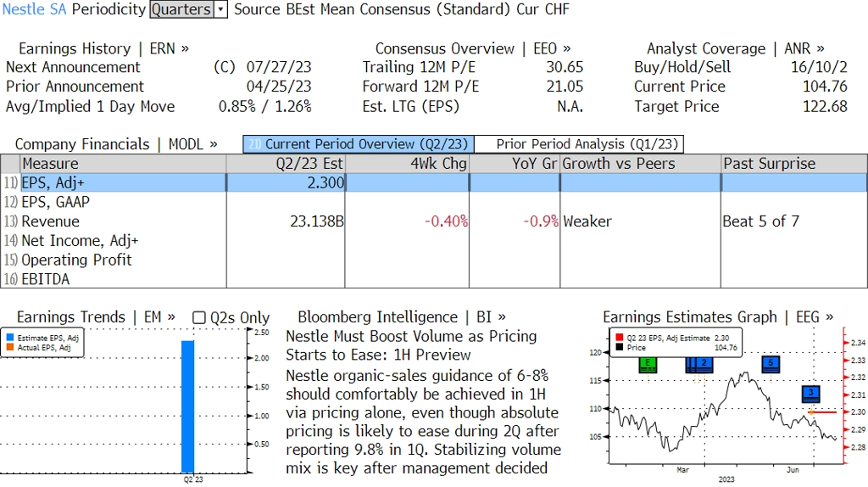Open Company Financials MODL link
868x487 pixels.
coord(116,144)
